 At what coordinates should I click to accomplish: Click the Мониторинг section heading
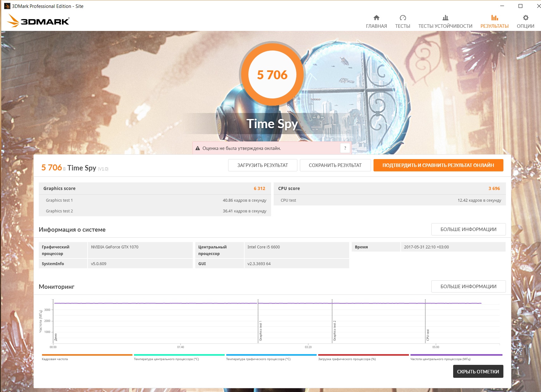pos(57,287)
